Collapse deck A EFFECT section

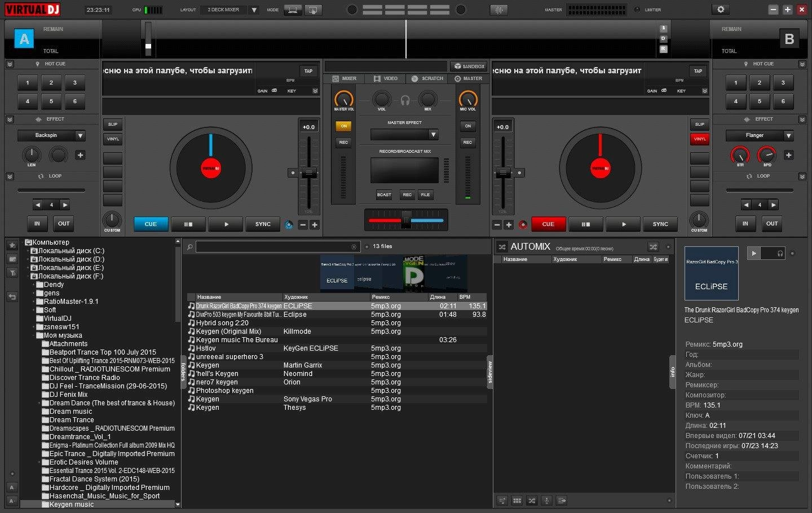[x=10, y=120]
